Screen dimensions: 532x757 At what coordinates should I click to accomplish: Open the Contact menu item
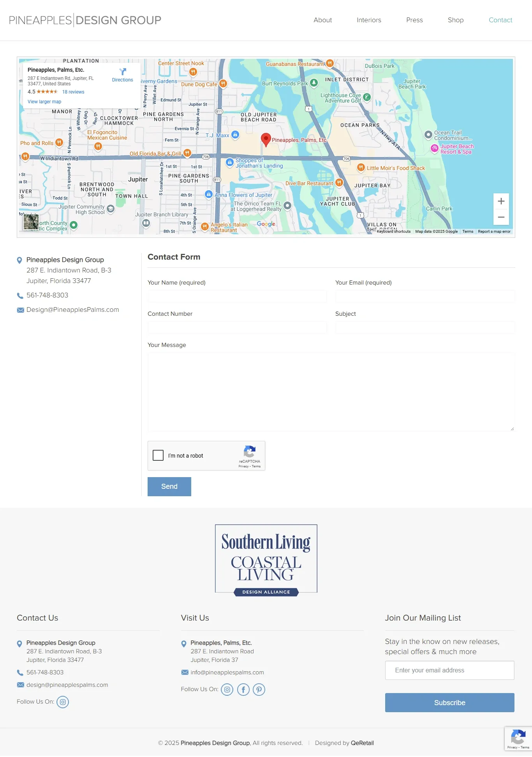pos(500,20)
